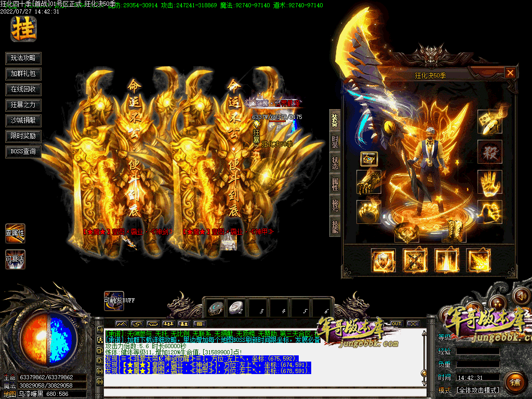This screenshot has width=532, height=399.
Task: Click the 神甲 monster name label
Action: (228, 232)
